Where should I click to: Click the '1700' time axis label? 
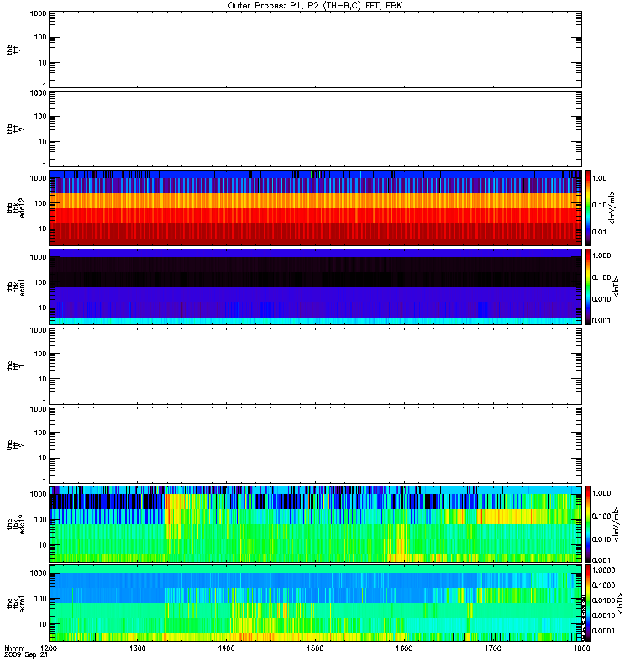tap(493, 648)
